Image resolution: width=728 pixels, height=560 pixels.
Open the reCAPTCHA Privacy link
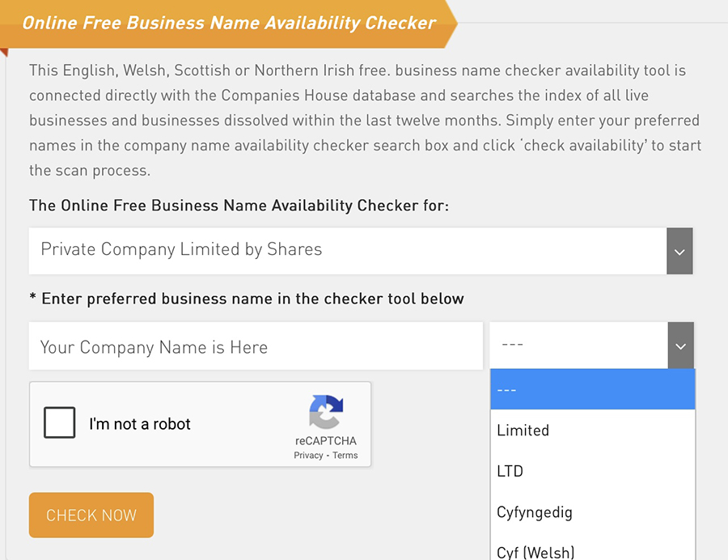308,455
